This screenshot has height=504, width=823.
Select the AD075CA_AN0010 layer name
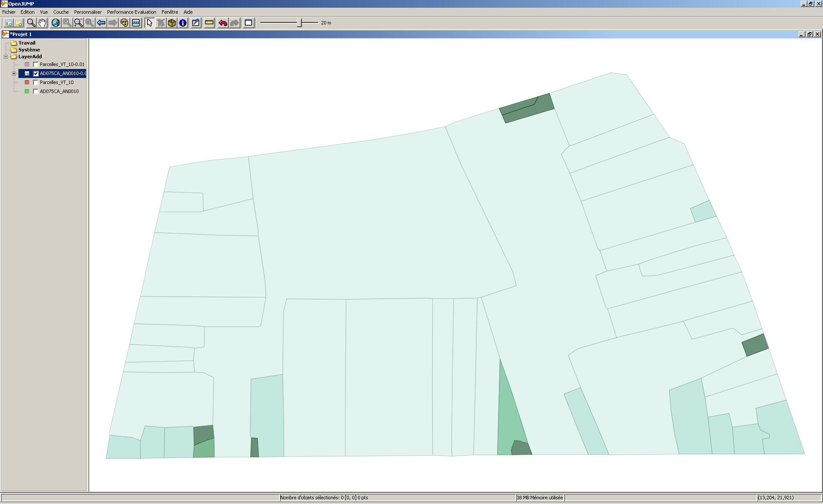point(59,91)
